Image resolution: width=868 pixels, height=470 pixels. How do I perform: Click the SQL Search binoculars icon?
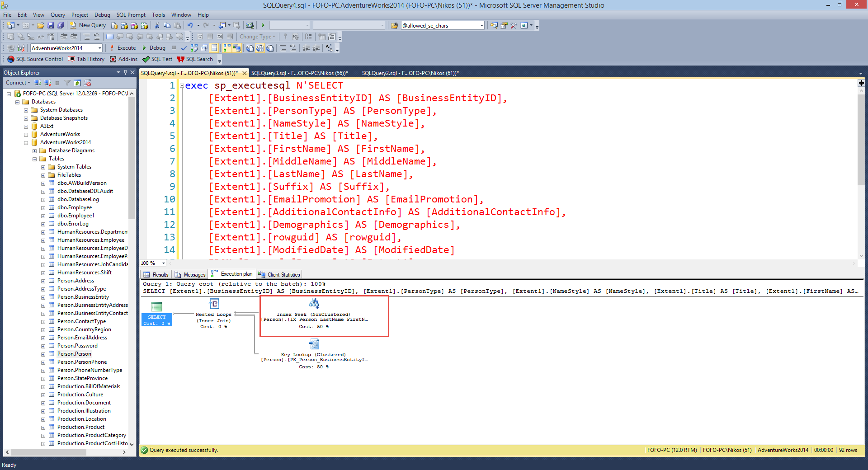tap(181, 59)
